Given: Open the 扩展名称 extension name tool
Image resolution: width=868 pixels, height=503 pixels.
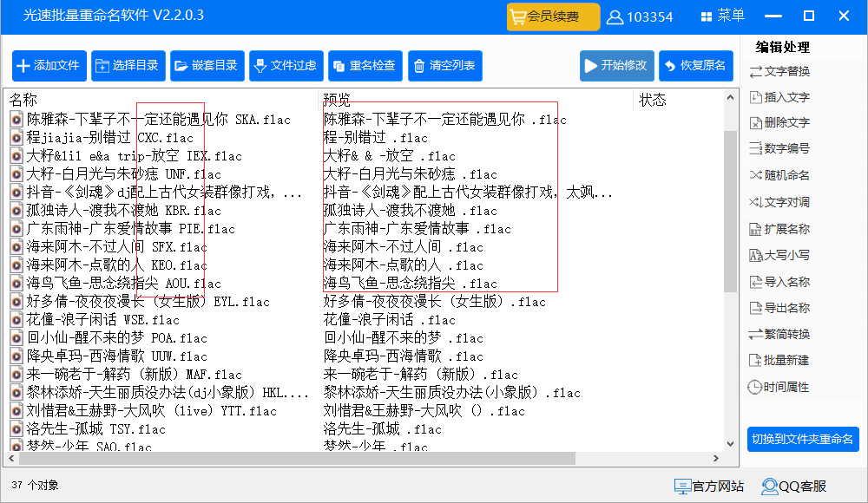Looking at the screenshot, I should tap(780, 229).
